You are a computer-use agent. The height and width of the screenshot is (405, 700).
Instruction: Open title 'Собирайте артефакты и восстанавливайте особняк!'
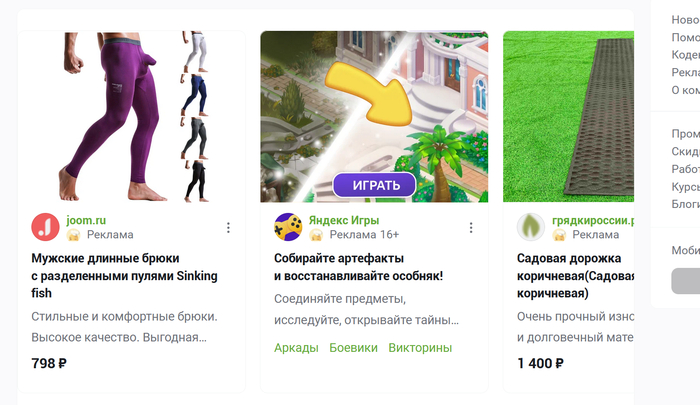(x=358, y=267)
